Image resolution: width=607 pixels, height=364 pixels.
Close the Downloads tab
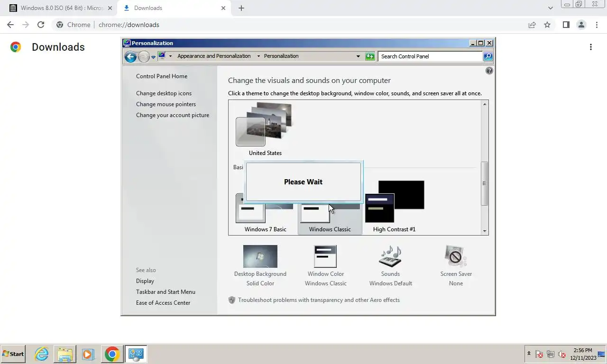[x=223, y=8]
